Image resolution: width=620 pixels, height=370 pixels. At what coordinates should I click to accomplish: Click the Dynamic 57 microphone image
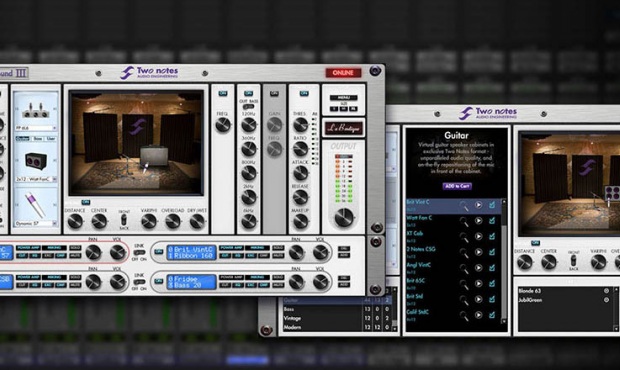coord(35,204)
